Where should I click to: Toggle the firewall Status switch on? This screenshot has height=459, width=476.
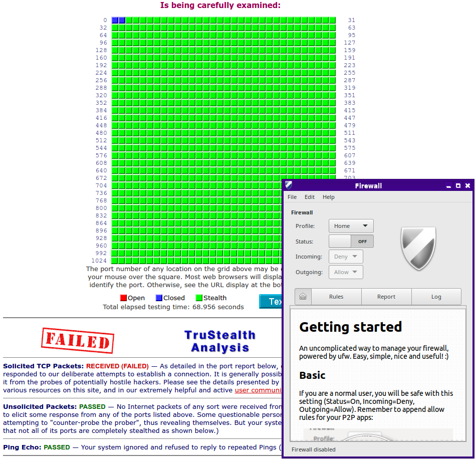coord(351,241)
